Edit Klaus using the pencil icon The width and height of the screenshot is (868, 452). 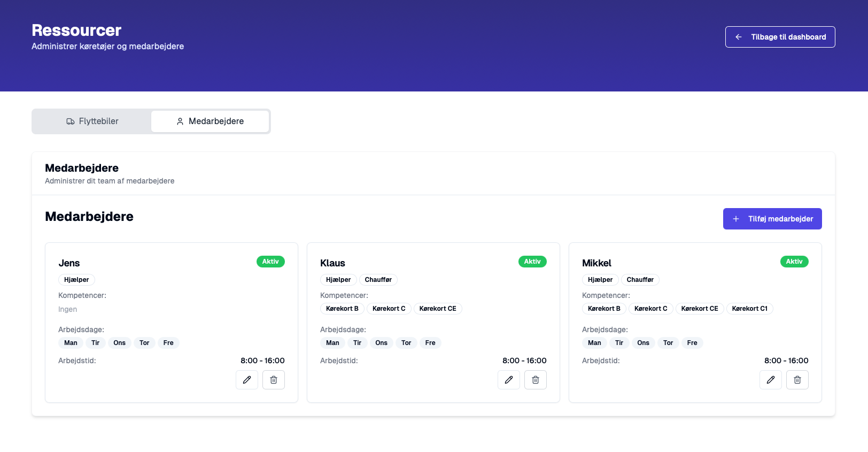click(x=509, y=380)
